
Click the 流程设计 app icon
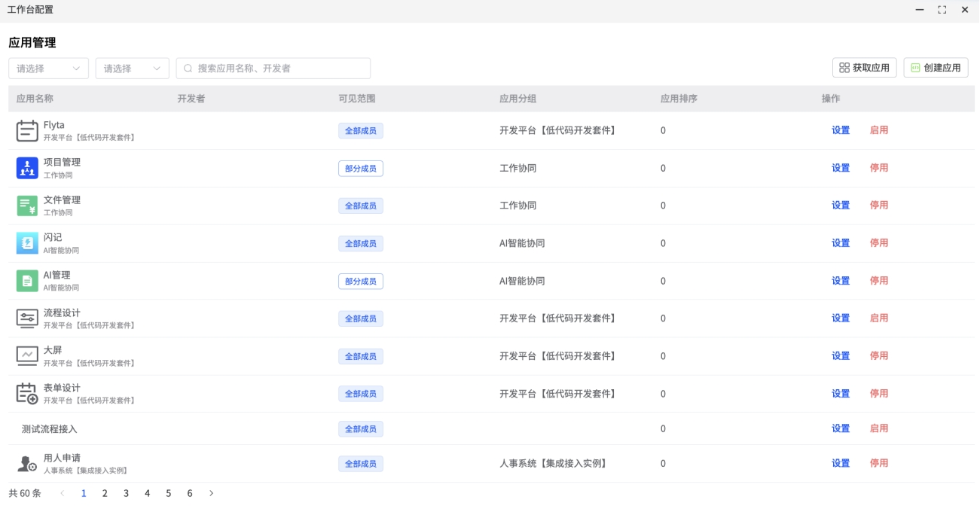point(27,318)
